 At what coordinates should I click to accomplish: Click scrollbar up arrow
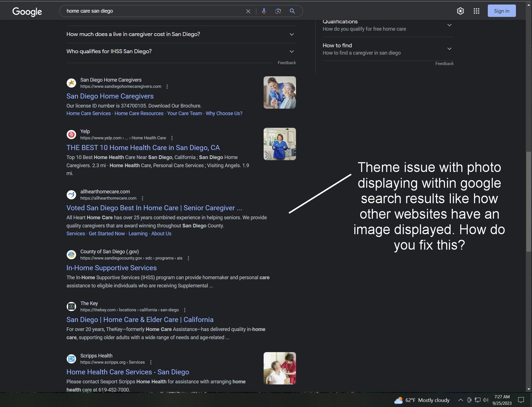(x=529, y=5)
